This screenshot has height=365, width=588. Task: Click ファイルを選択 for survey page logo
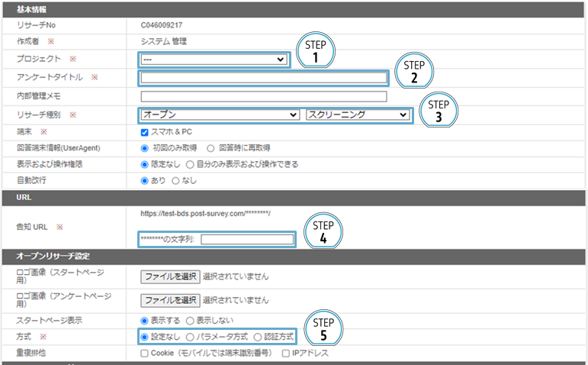(170, 300)
